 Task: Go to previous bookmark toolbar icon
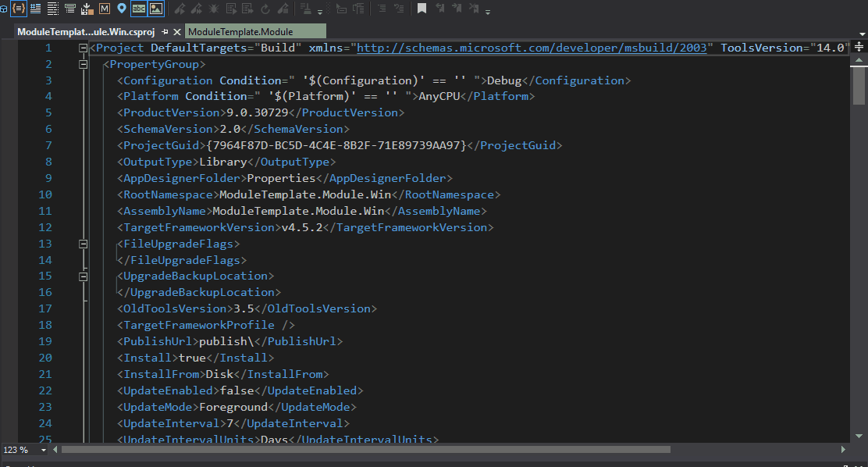(440, 9)
